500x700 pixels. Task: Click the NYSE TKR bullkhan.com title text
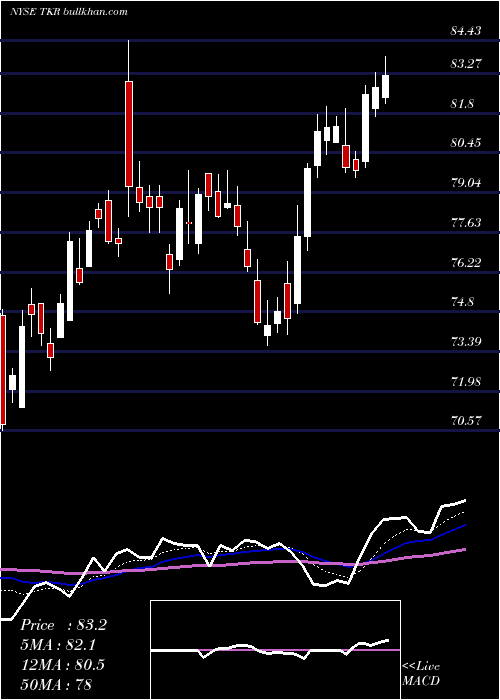tap(69, 11)
